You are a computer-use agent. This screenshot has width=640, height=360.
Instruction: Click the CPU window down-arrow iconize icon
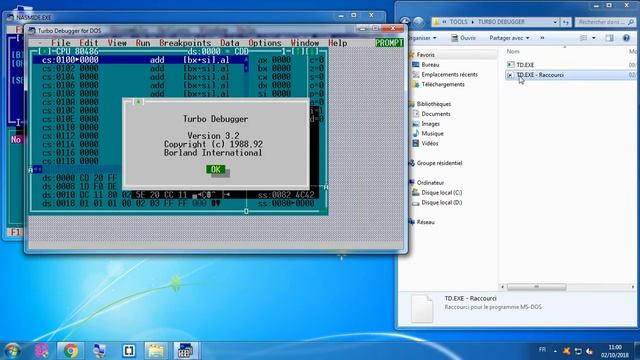[312, 51]
